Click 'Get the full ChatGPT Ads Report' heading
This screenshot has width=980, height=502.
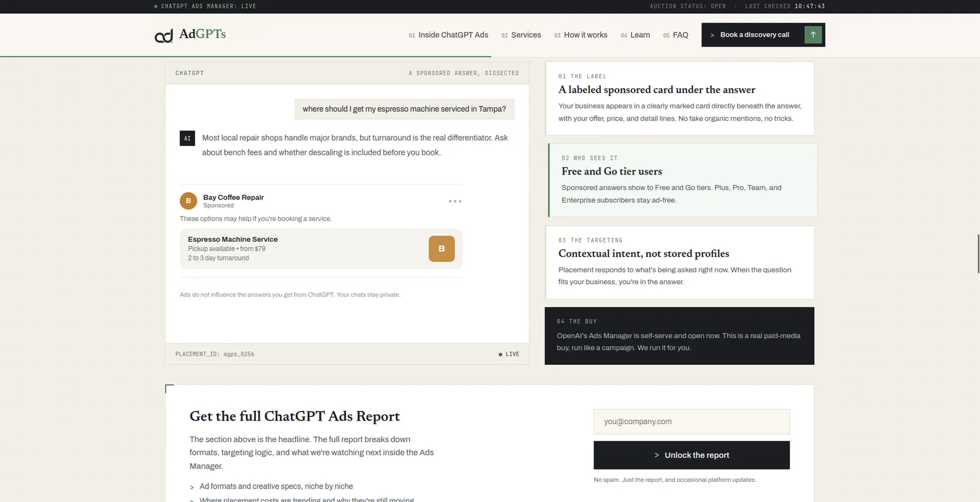(295, 416)
